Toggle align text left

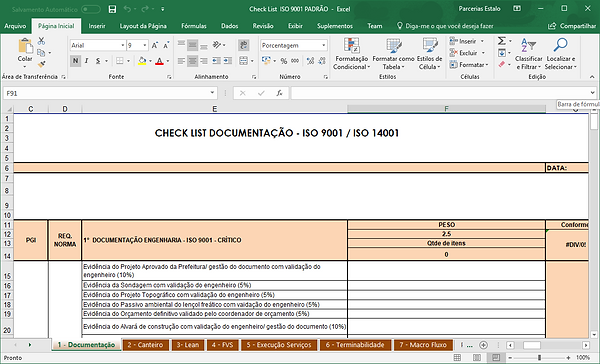[181, 61]
